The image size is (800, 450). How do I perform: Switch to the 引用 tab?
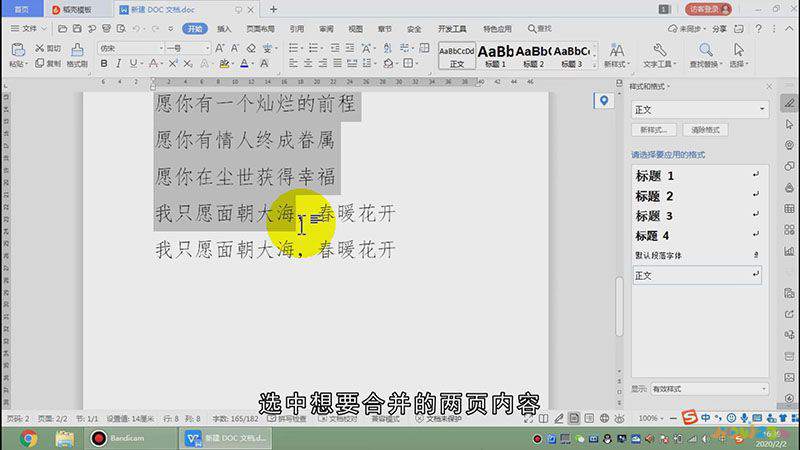click(297, 29)
